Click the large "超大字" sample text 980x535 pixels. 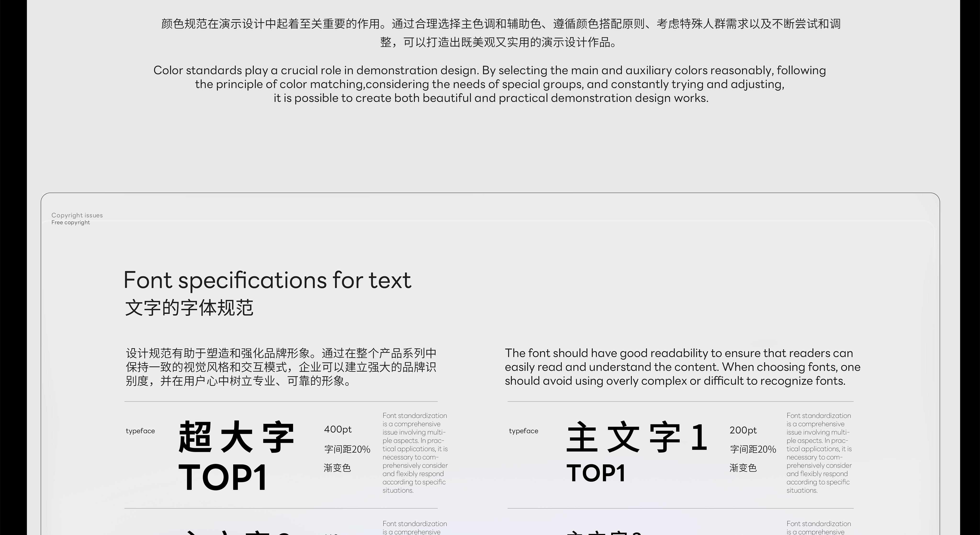point(236,437)
